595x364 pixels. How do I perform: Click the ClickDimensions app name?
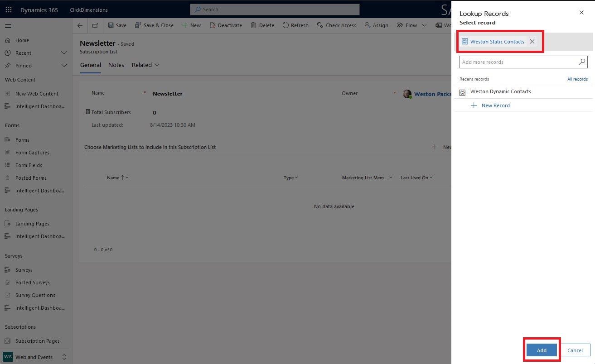[89, 10]
